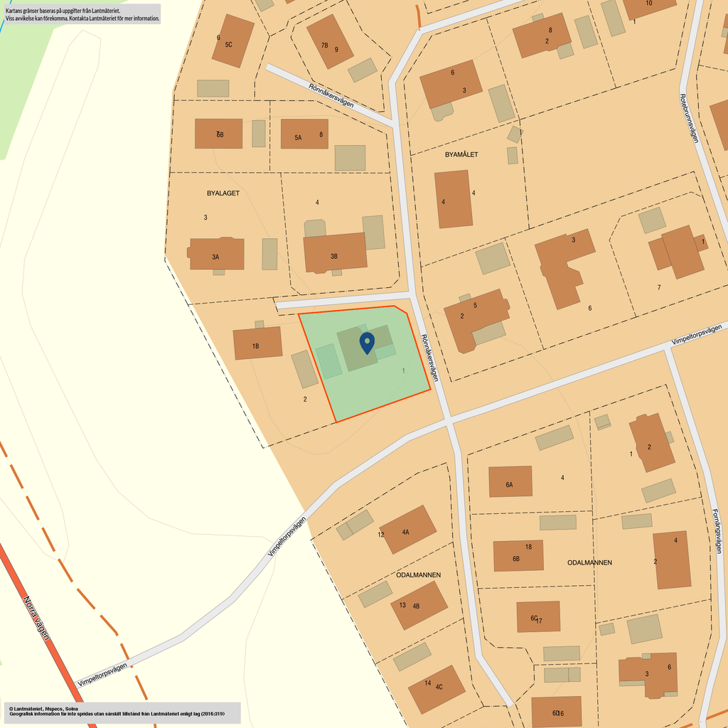Select the Fornängsvägen street label
728x728 pixels.
(x=717, y=530)
